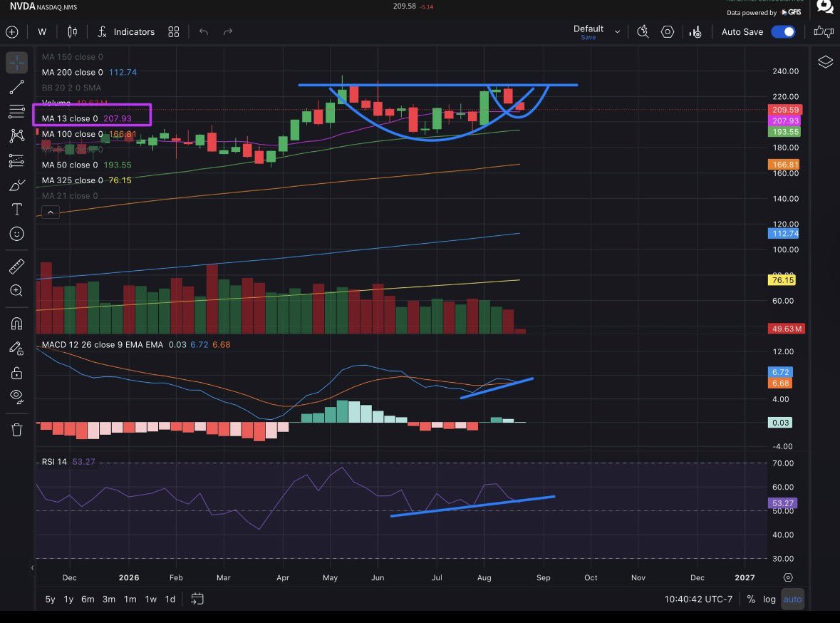Screen dimensions: 840x623
Task: Collapse the indicator legend list
Action: pyautogui.click(x=51, y=212)
